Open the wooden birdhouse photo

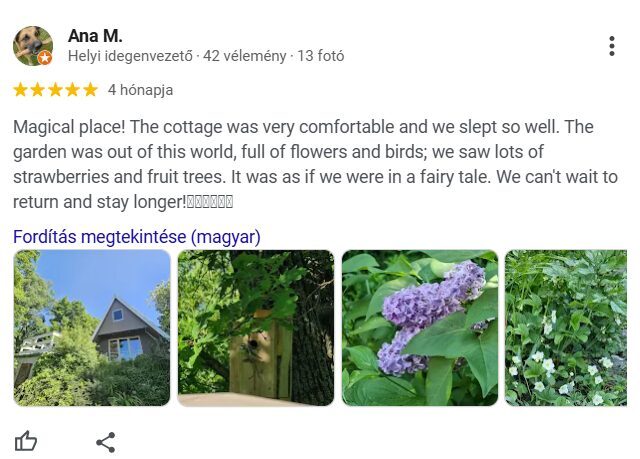coord(256,328)
